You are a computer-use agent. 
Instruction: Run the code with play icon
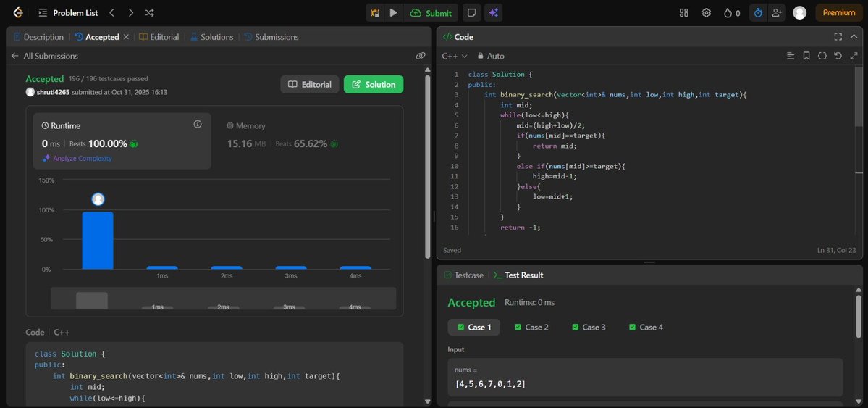pos(393,13)
